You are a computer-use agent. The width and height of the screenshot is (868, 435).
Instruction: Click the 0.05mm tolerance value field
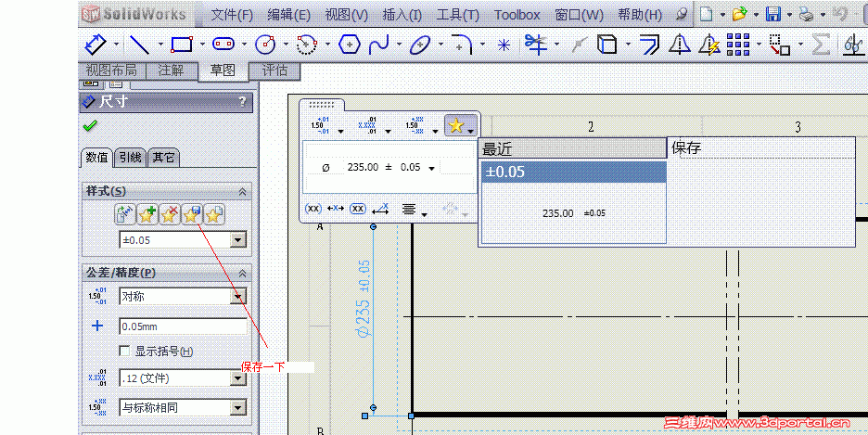[184, 326]
